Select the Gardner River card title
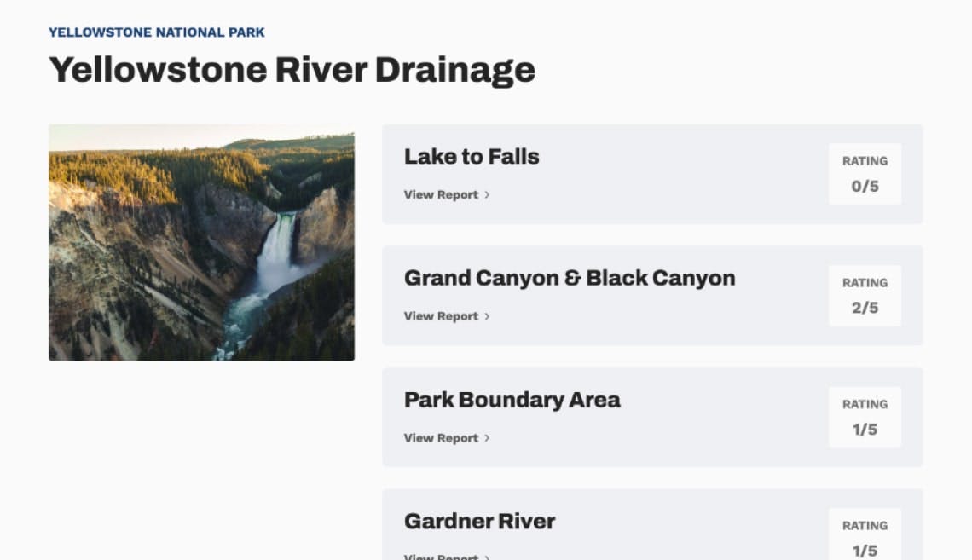The width and height of the screenshot is (972, 560). click(x=479, y=521)
